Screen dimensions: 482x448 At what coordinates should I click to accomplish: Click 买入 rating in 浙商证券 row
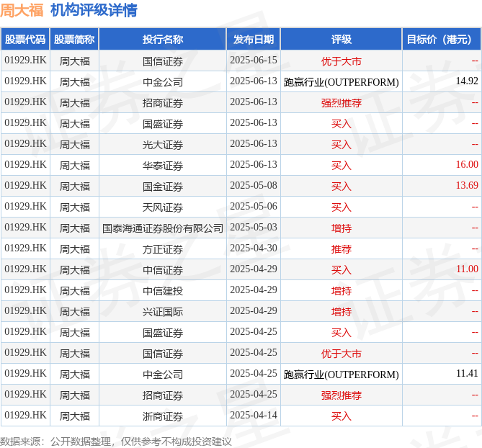[x=342, y=416]
